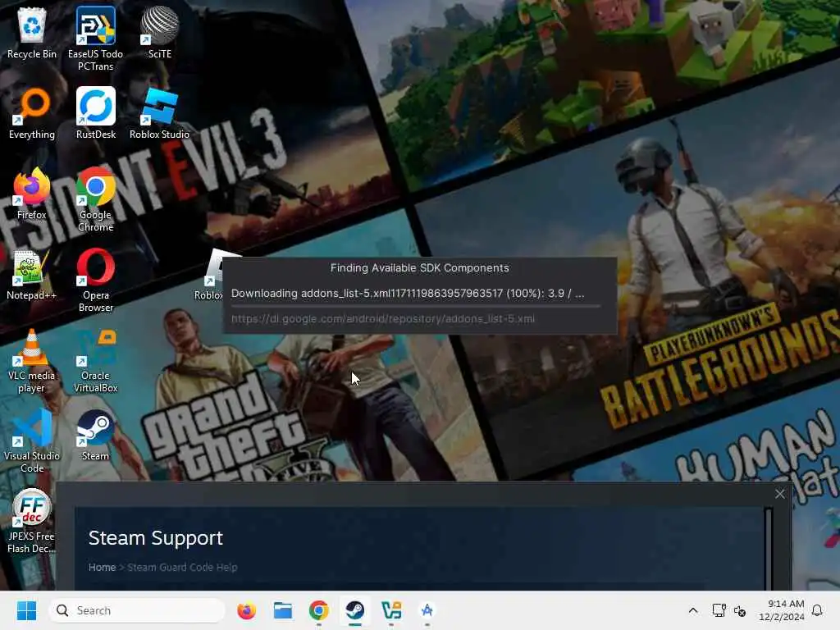Screen dimensions: 840x630
Task: Click the Downloading addons_list-5.xml status text
Action: (x=408, y=294)
